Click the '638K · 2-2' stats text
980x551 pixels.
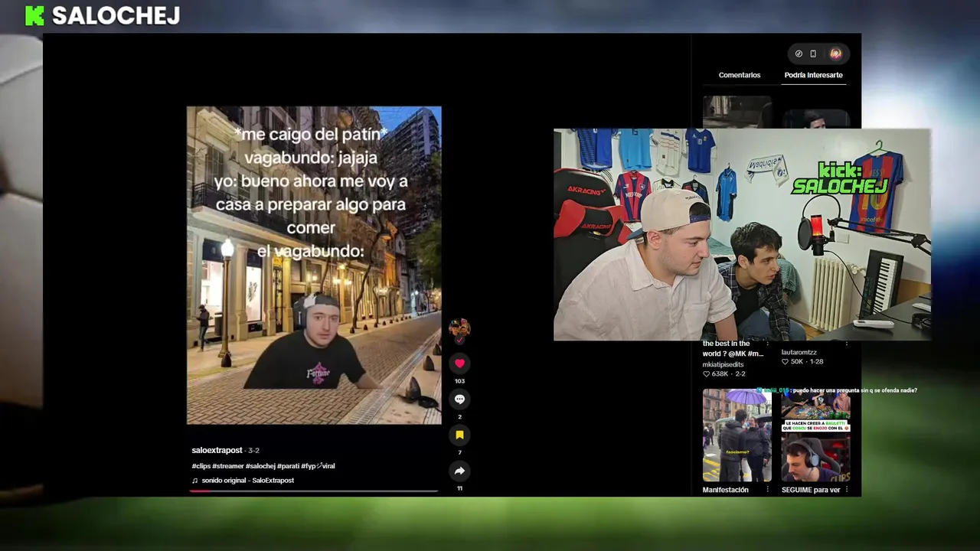[724, 374]
